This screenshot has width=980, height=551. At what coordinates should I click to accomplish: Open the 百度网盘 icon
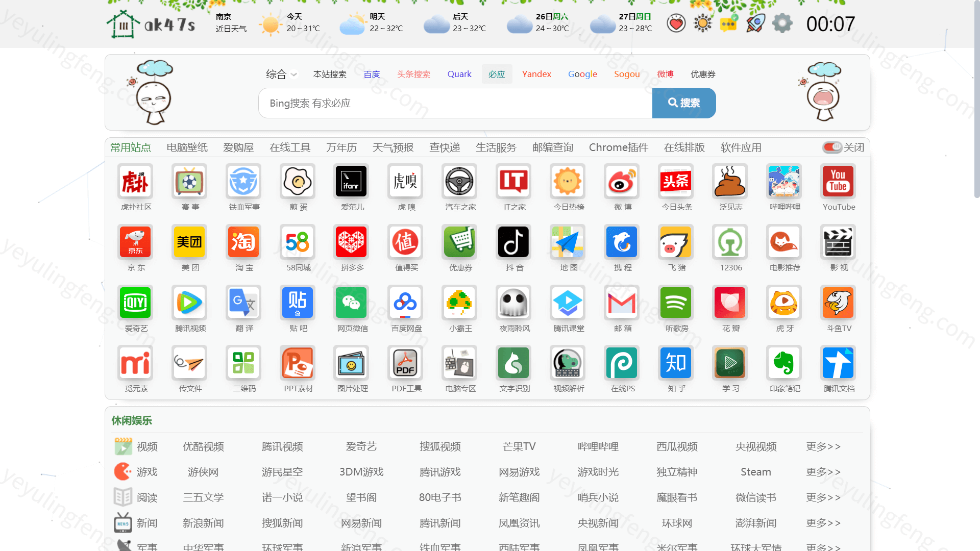pyautogui.click(x=405, y=303)
